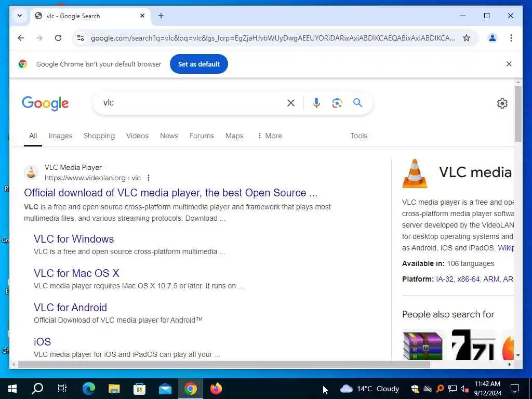Open the VLC for Windows link

tap(74, 239)
